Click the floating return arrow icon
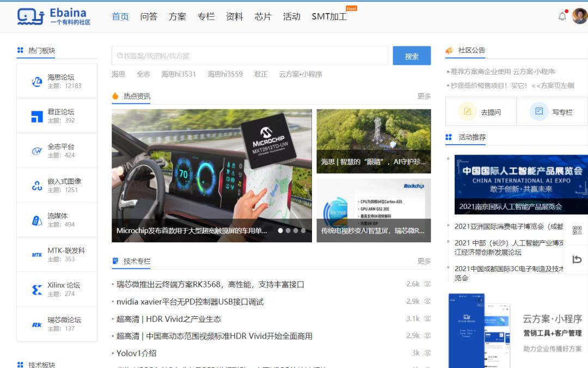Viewport: 588px width, 368px height. (x=577, y=259)
